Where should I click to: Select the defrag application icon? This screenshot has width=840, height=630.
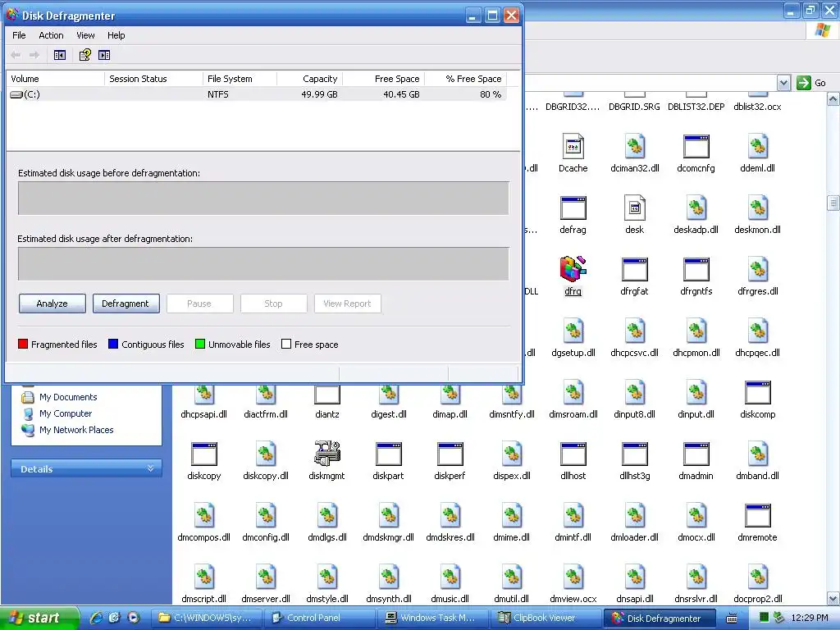coord(573,208)
